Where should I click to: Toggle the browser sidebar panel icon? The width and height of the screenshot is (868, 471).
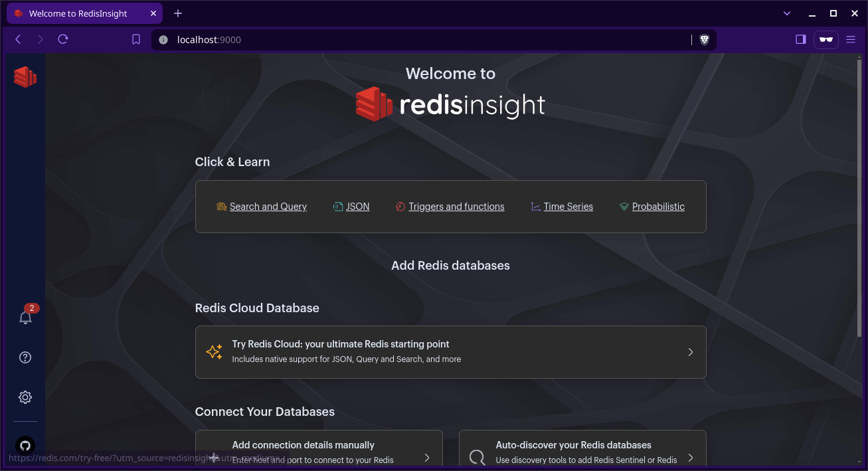point(800,40)
